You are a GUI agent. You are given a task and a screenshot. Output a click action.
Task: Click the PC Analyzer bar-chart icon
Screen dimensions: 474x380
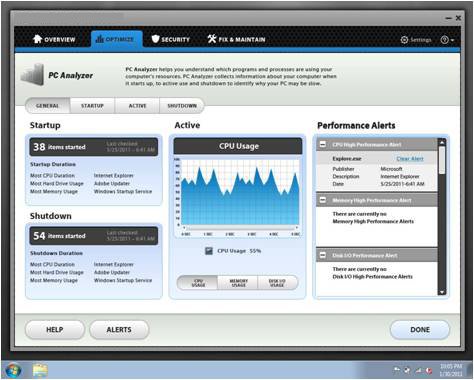tap(32, 75)
